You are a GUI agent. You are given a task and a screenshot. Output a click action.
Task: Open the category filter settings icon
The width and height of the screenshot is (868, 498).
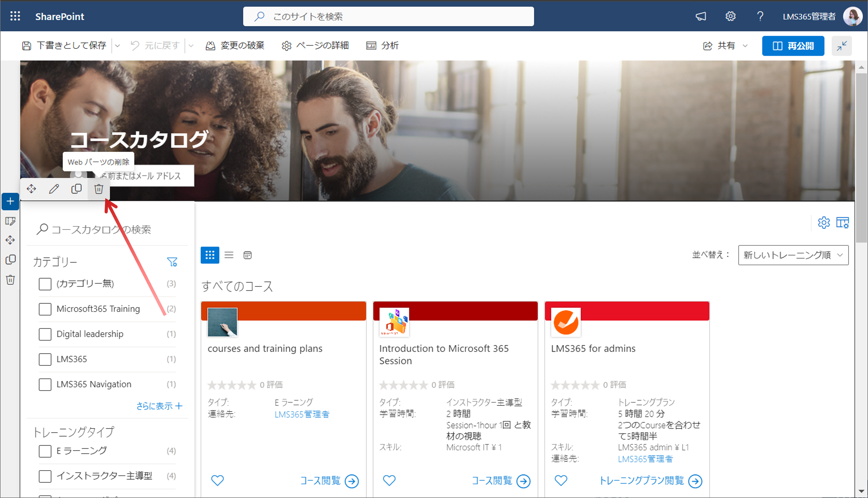(x=172, y=262)
